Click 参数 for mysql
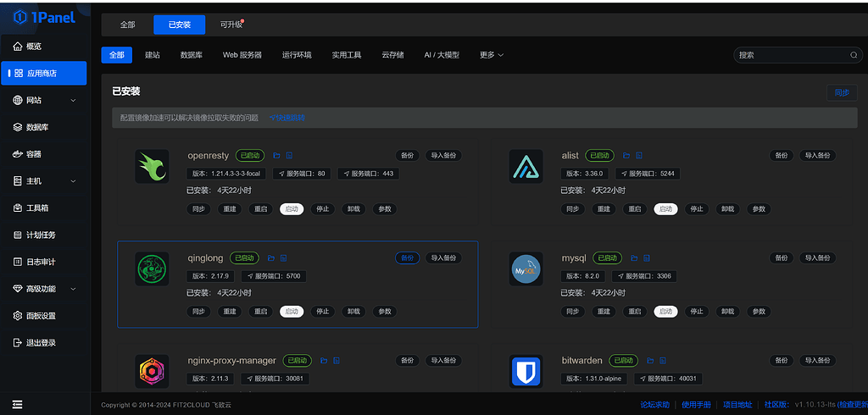 click(x=759, y=312)
